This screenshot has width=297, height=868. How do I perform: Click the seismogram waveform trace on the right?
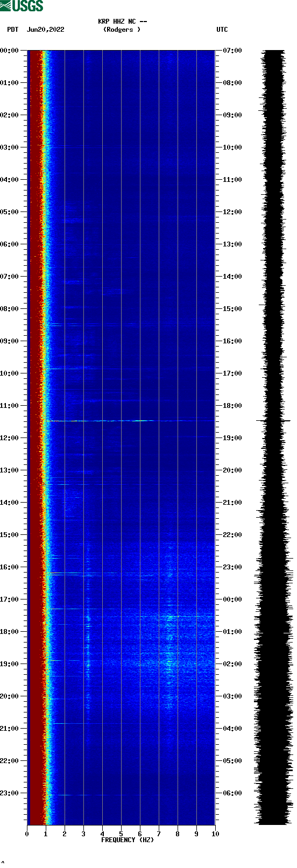click(x=273, y=437)
